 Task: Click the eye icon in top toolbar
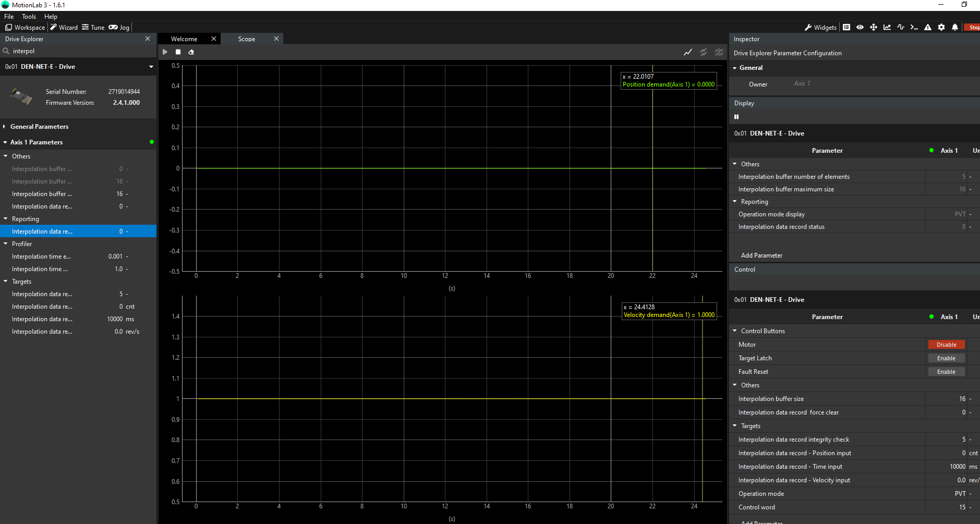coord(860,28)
